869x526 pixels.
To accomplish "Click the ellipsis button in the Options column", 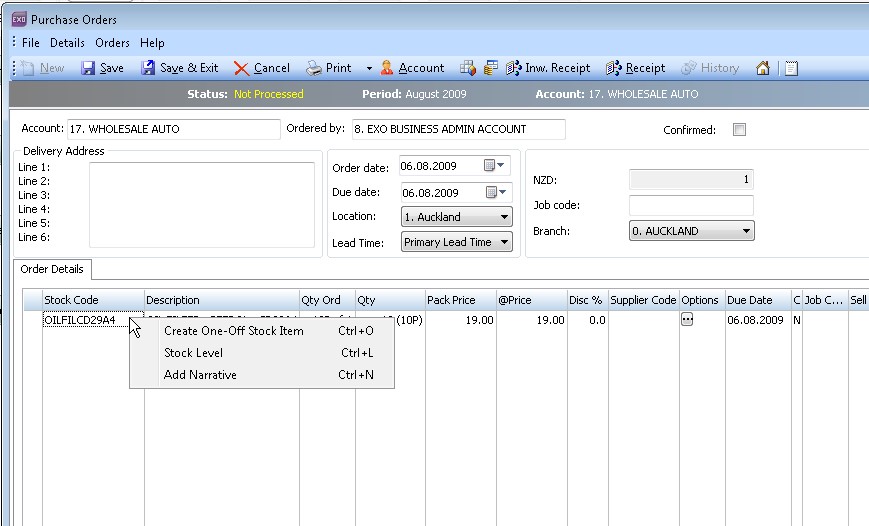I will [687, 320].
